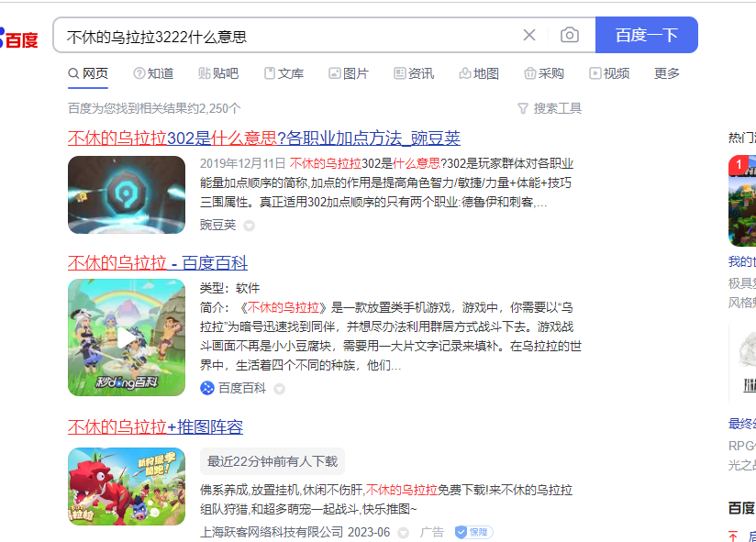Open the Minecraft thumbnail ranked 1 in sidebar

(x=742, y=201)
